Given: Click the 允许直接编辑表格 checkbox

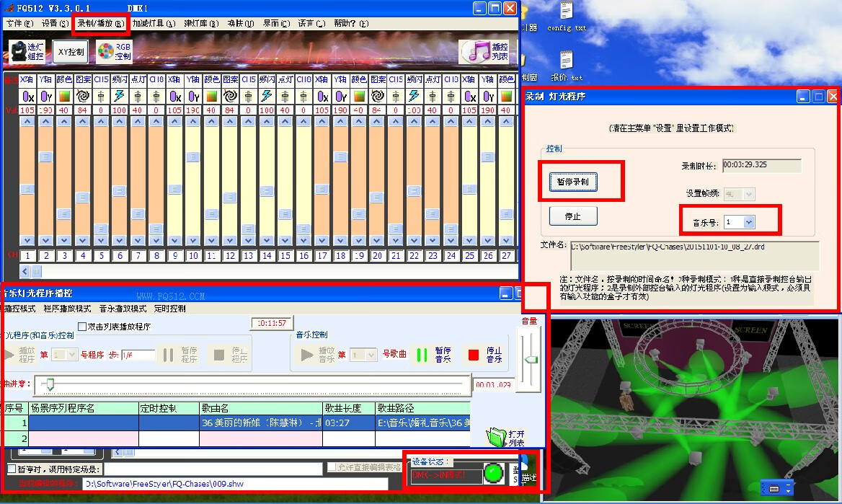Looking at the screenshot, I should [332, 467].
